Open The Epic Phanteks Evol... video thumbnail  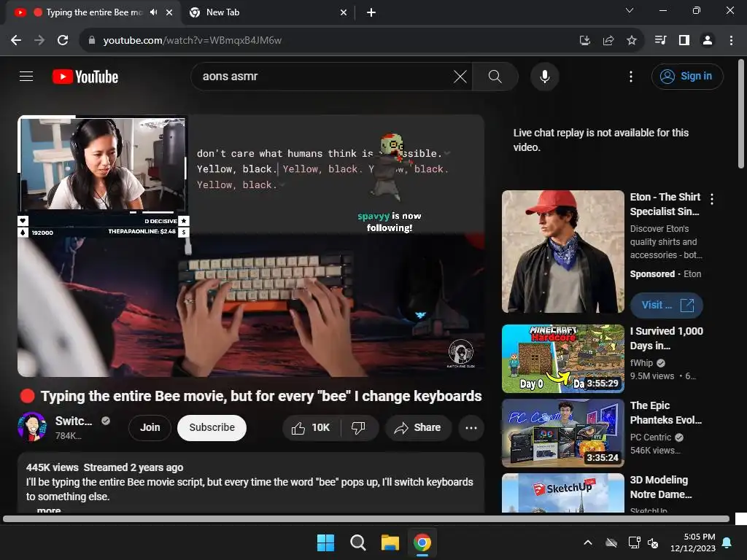pos(562,433)
